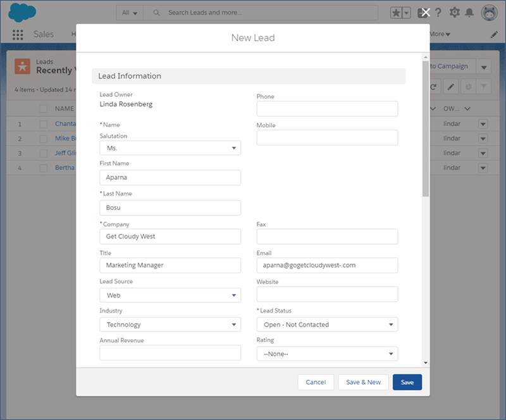The height and width of the screenshot is (420, 506).
Task: Open the All search scope menu
Action: pyautogui.click(x=130, y=13)
